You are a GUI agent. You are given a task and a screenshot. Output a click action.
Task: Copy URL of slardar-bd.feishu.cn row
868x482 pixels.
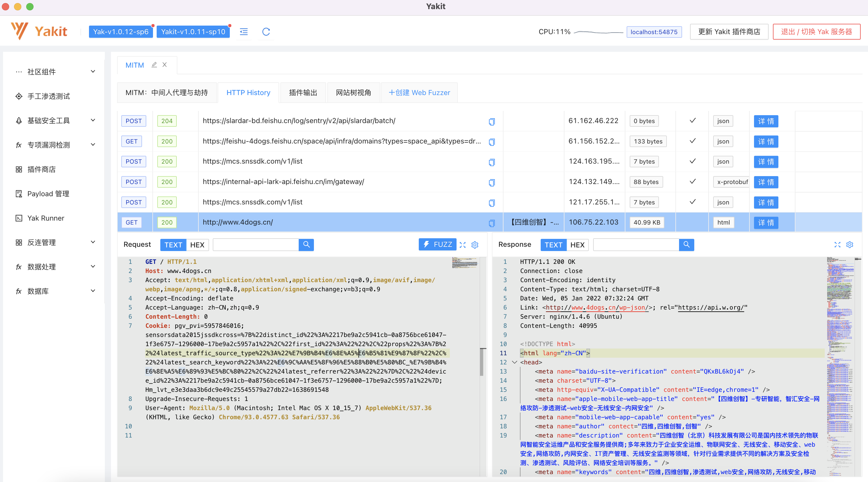pyautogui.click(x=492, y=121)
